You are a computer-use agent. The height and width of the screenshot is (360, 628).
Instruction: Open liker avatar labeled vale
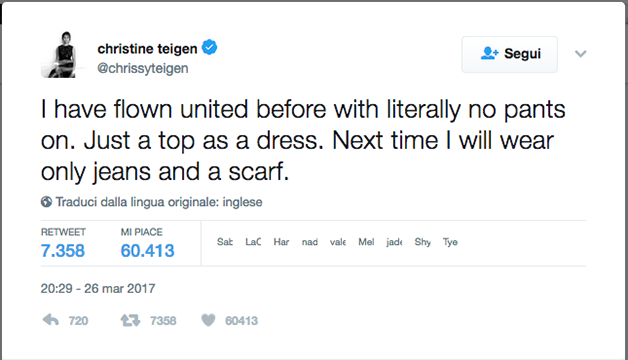(x=338, y=242)
